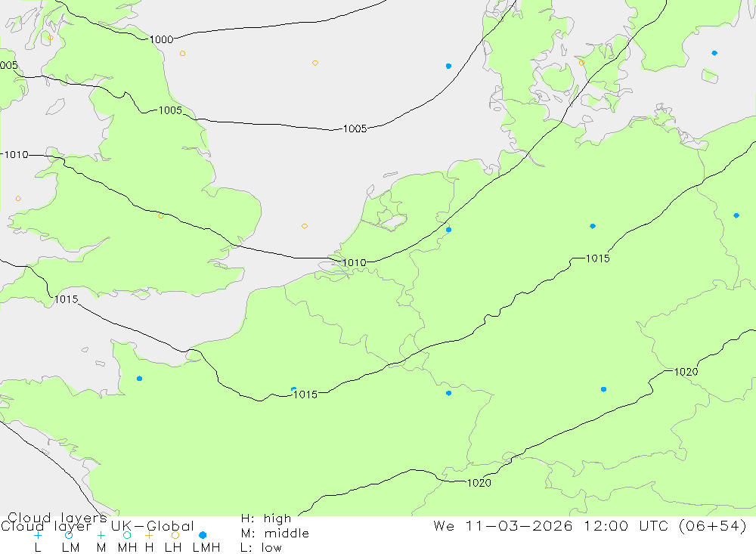Viewport: 756px width, 554px height.
Task: Select the blue dot beside the French 1015 label
Action: [293, 388]
